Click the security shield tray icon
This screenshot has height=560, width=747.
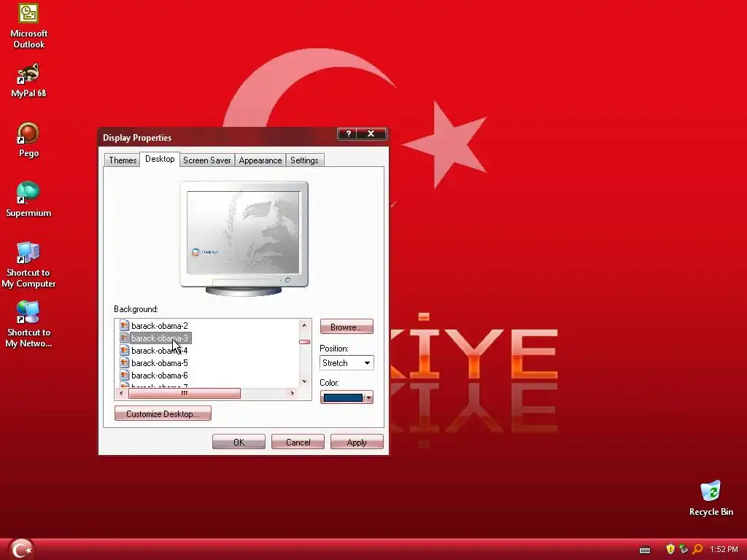click(x=670, y=549)
